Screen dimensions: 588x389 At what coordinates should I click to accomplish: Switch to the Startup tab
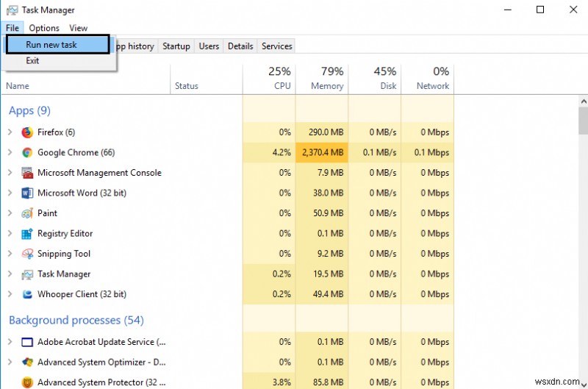coord(176,46)
